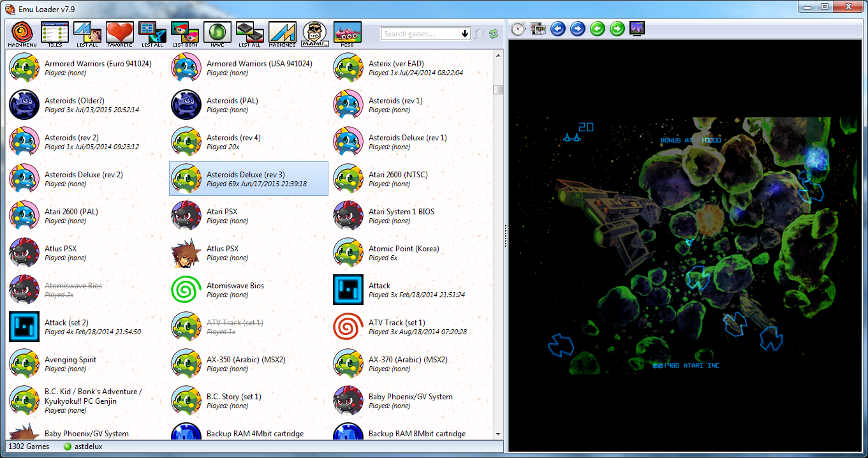Click the blue left arrow button
This screenshot has width=868, height=458.
(x=558, y=29)
